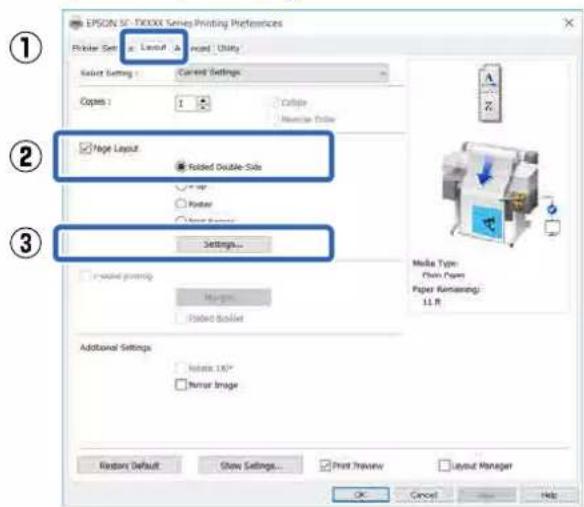Click the 11 ft remaining value

[431, 301]
